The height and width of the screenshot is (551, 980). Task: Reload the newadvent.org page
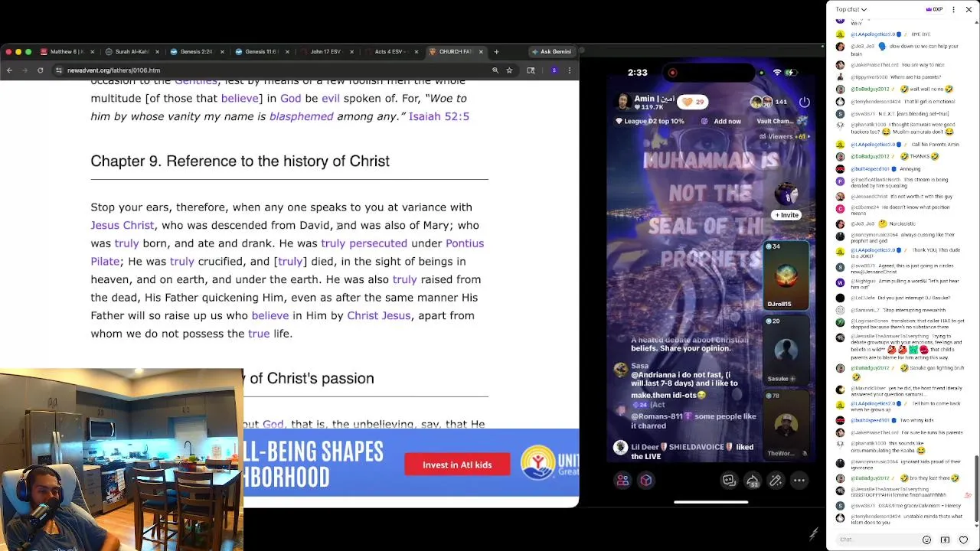click(x=40, y=70)
